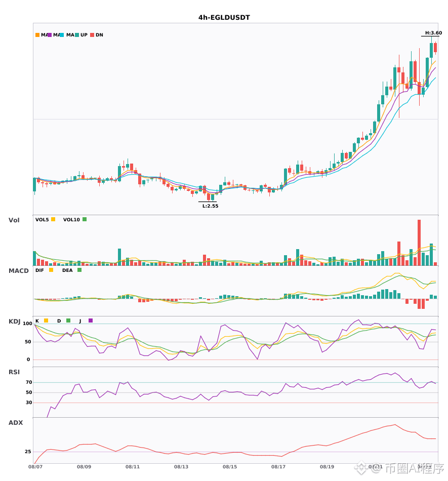Click the RSI panel label
The width and height of the screenshot is (448, 481).
pos(14,372)
